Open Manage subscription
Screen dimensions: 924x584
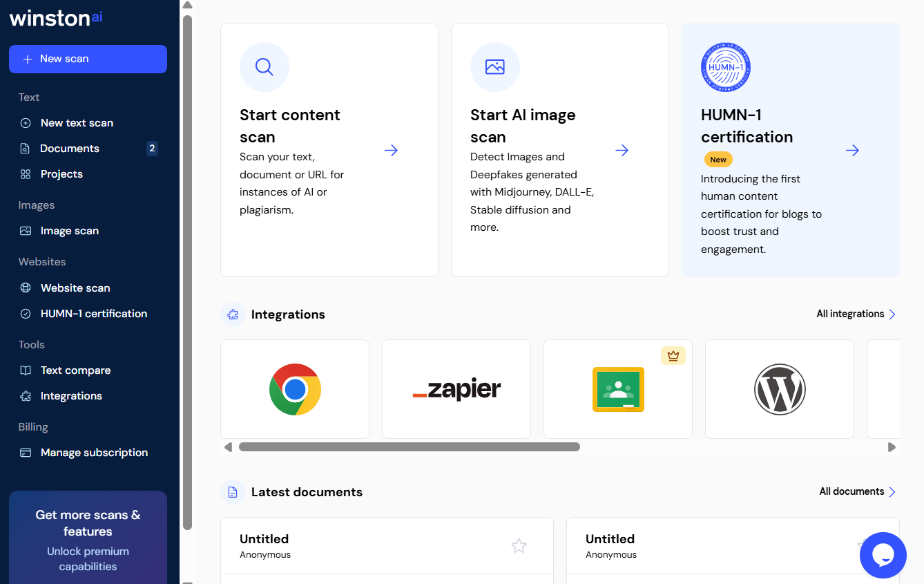[94, 453]
